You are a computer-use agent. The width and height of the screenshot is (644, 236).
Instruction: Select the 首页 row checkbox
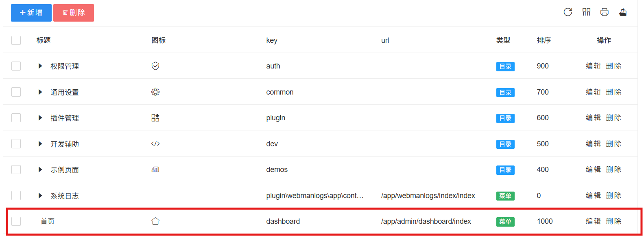click(16, 221)
